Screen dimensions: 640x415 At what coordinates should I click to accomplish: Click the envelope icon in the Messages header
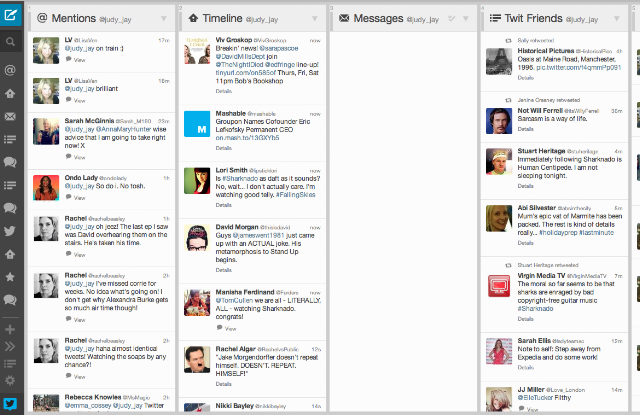pos(344,18)
